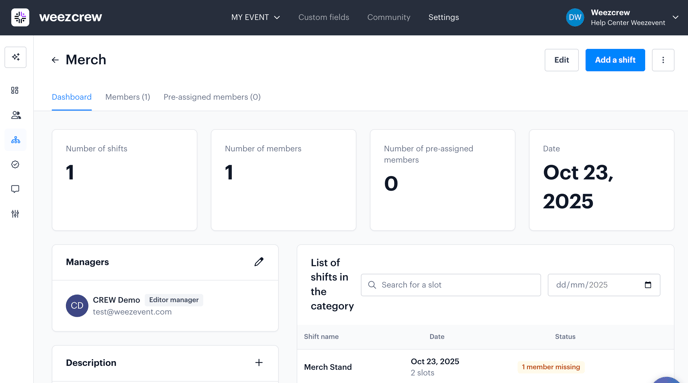Focus the Search for a slot field

(451, 285)
